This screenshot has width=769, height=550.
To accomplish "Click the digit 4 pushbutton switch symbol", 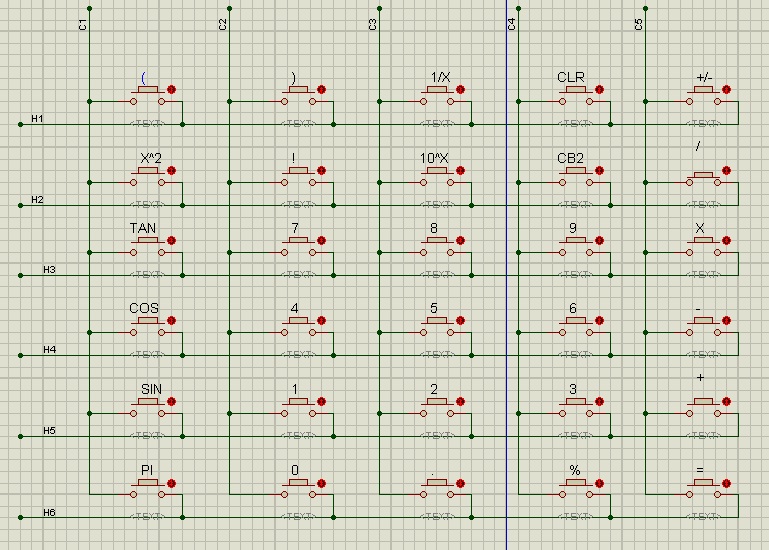I will (298, 327).
